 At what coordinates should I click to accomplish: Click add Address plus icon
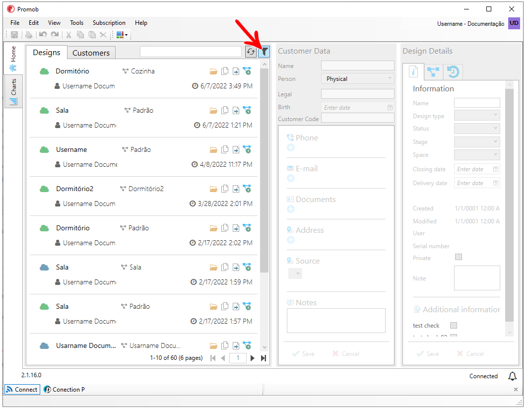click(291, 240)
